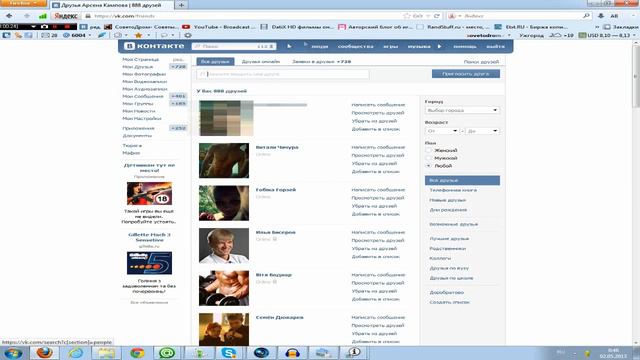This screenshot has height=360, width=640.
Task: Click the gear icon in extension toolbar
Action: [188, 36]
